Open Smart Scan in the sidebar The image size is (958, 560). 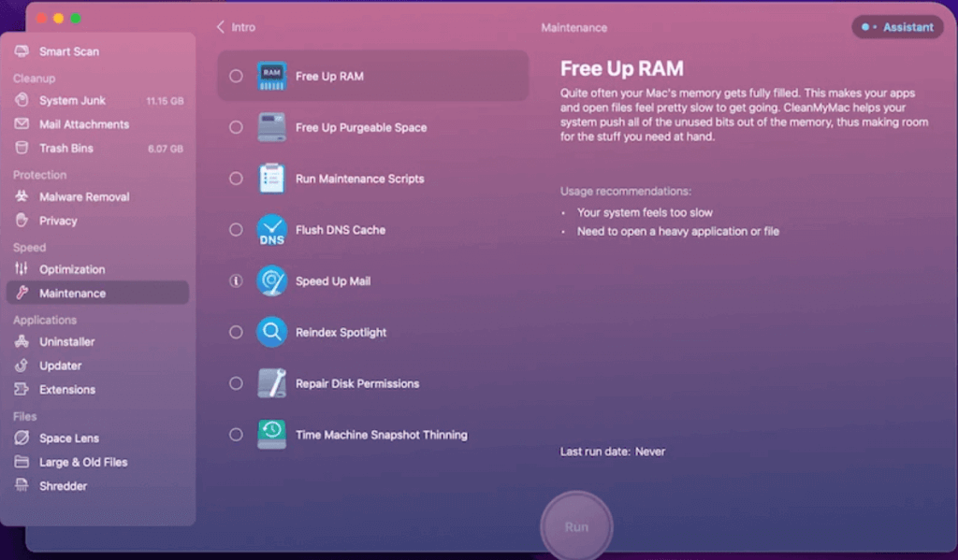[x=97, y=51]
